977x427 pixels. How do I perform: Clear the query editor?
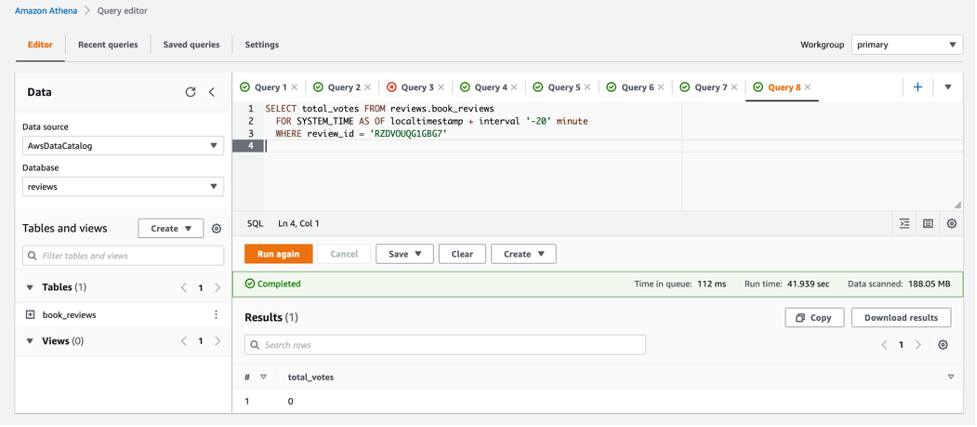pyautogui.click(x=462, y=254)
